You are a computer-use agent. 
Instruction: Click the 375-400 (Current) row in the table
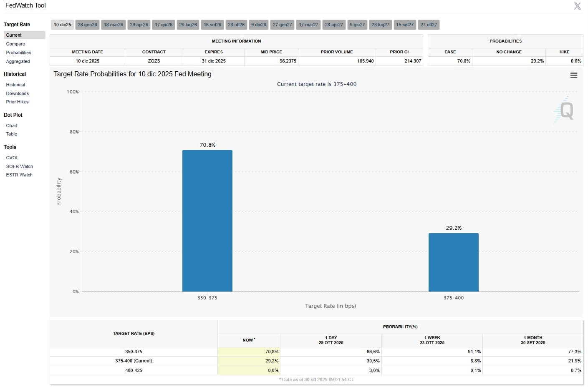tap(134, 361)
